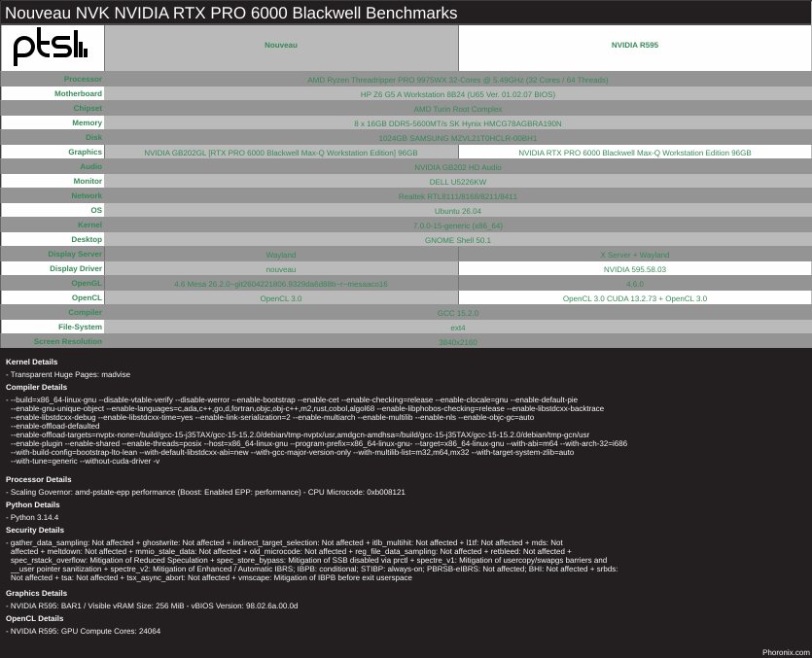Click the NVIDIA 595.58.03 driver value
Image resolution: width=812 pixels, height=658 pixels.
[634, 269]
